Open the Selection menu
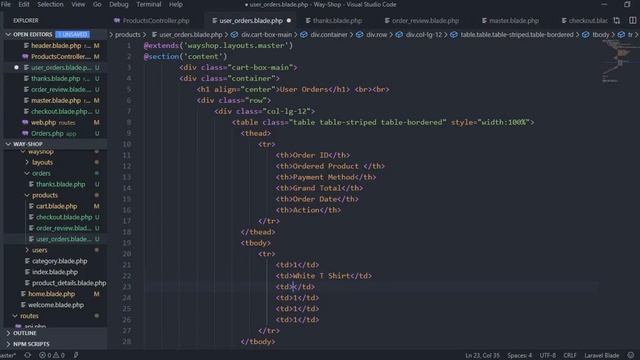 click(x=50, y=4)
